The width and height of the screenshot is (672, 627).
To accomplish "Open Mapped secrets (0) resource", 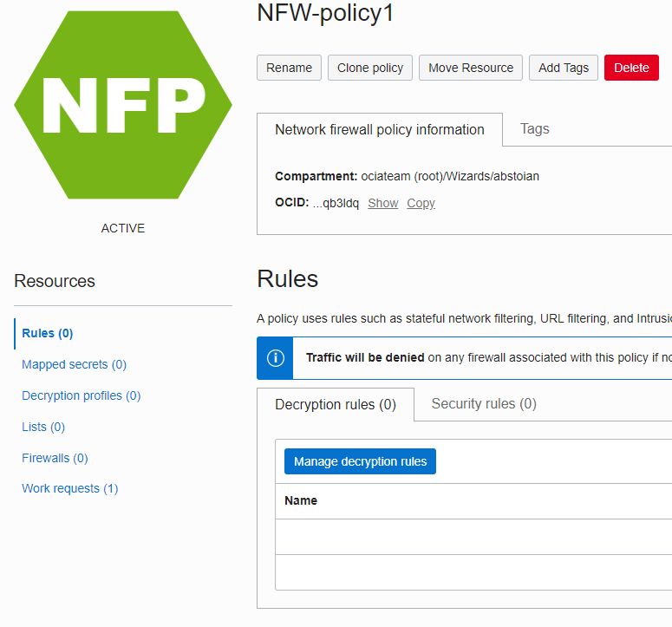I will [x=75, y=365].
